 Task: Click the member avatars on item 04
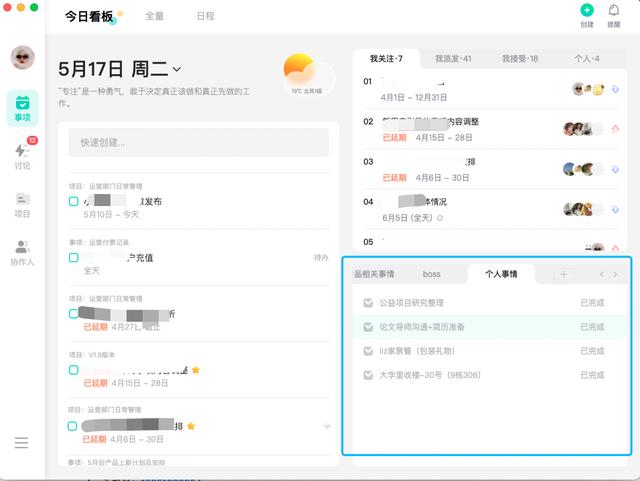coord(583,209)
